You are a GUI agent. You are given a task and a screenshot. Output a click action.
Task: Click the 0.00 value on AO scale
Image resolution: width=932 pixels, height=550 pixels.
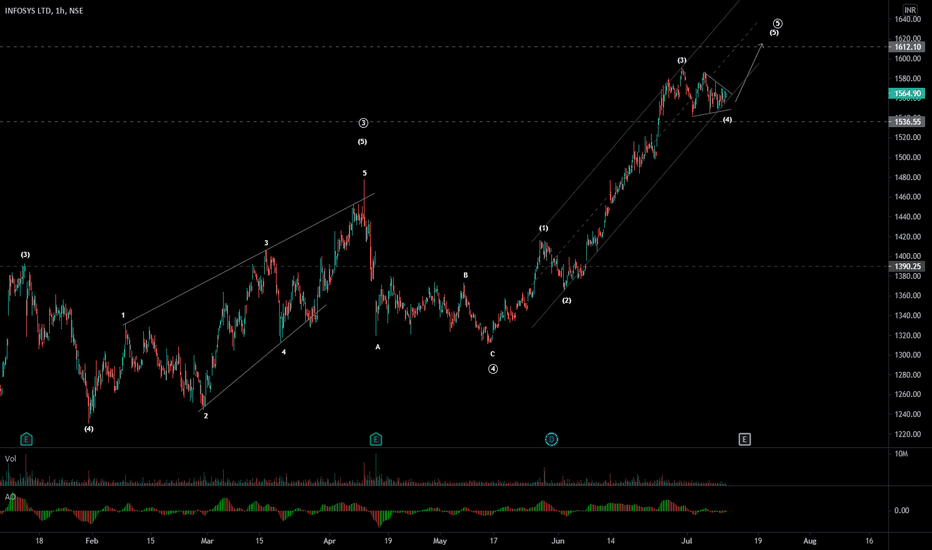pyautogui.click(x=901, y=510)
